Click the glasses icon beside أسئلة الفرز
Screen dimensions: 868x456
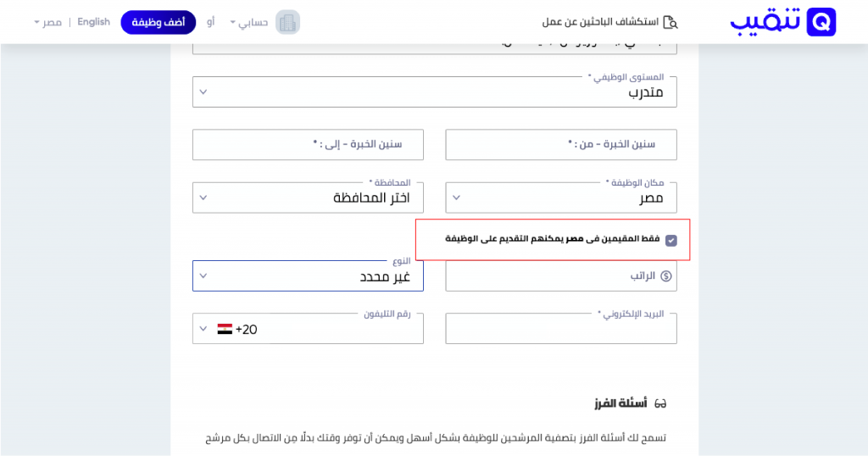pos(661,403)
